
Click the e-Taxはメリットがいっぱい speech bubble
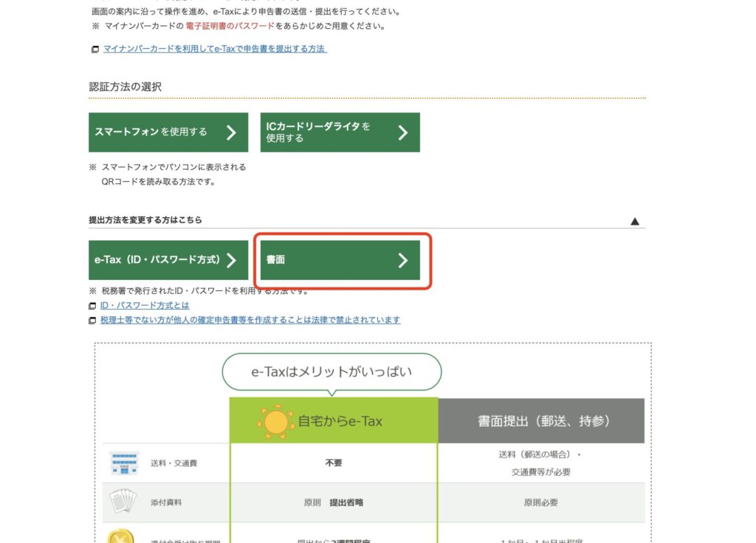click(331, 372)
